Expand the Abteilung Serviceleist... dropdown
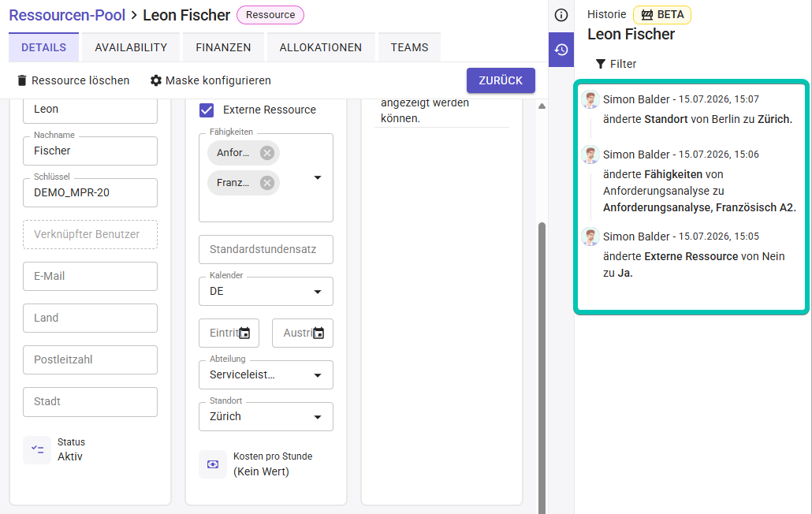Viewport: 812px width, 514px height. coord(266,374)
